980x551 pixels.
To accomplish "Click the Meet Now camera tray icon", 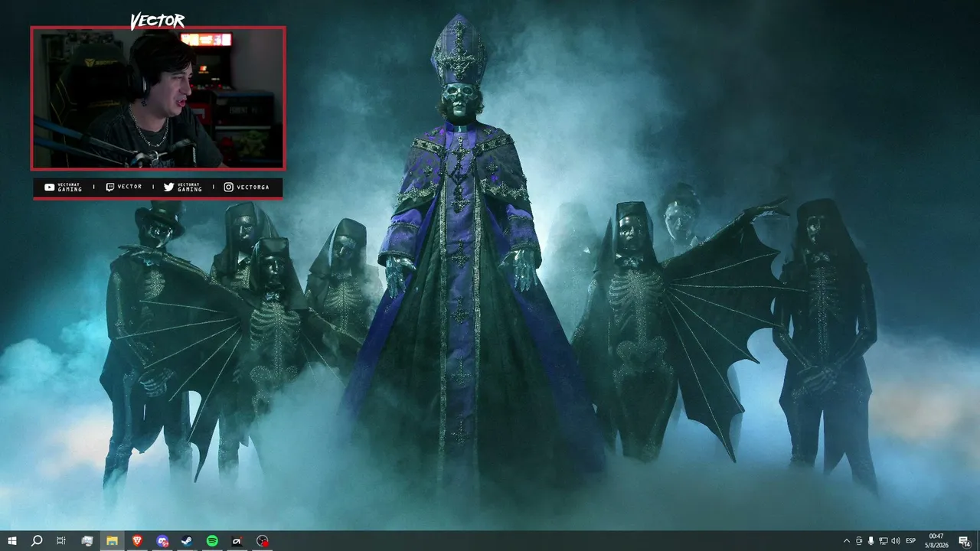I will 859,541.
